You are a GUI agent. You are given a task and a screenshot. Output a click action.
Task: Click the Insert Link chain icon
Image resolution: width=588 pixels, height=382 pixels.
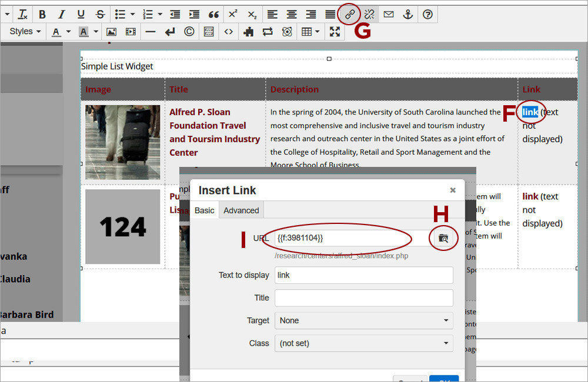pyautogui.click(x=350, y=14)
